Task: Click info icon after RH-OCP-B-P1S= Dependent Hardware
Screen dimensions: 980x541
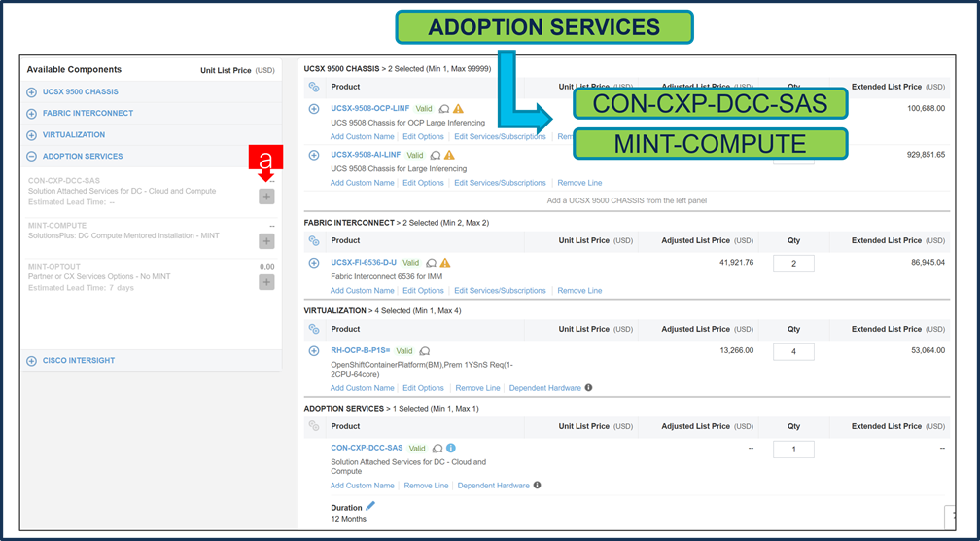Action: pyautogui.click(x=588, y=388)
